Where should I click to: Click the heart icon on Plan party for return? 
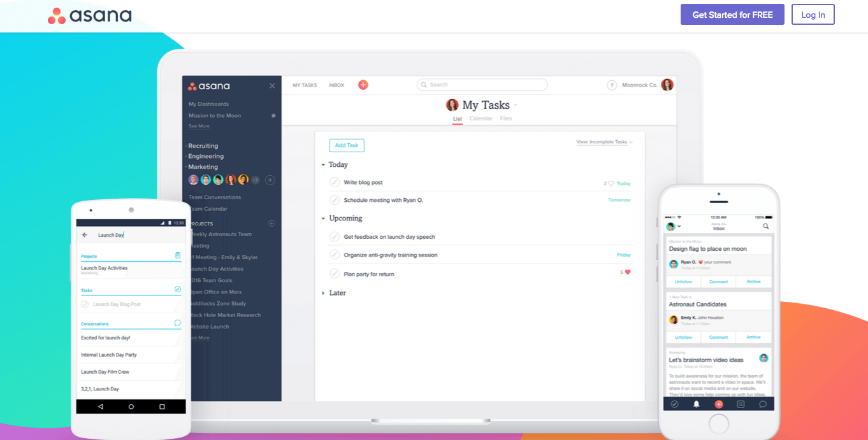pyautogui.click(x=627, y=273)
